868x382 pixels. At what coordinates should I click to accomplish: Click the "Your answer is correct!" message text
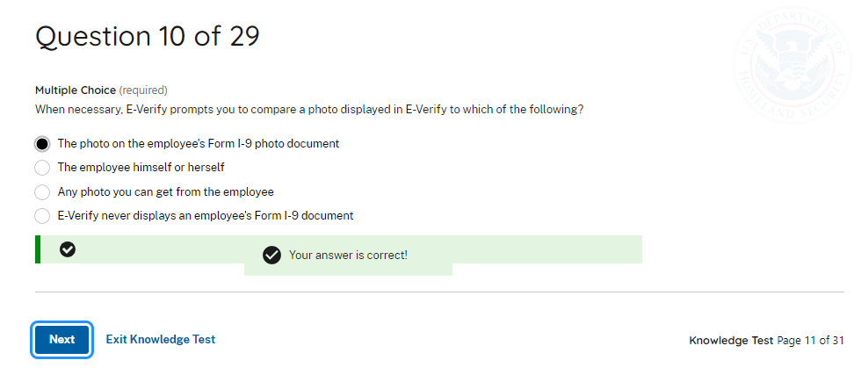[348, 256]
